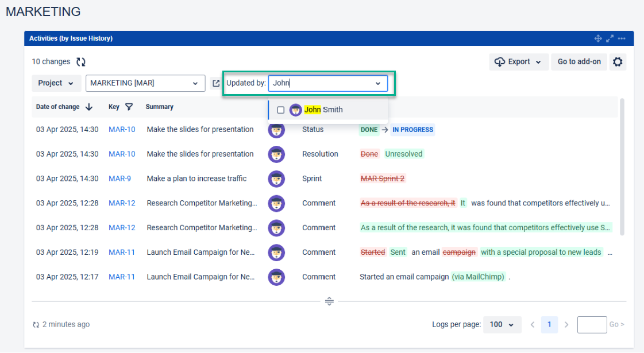Open the MAR-9 issue link
The image size is (644, 353).
[x=119, y=179]
